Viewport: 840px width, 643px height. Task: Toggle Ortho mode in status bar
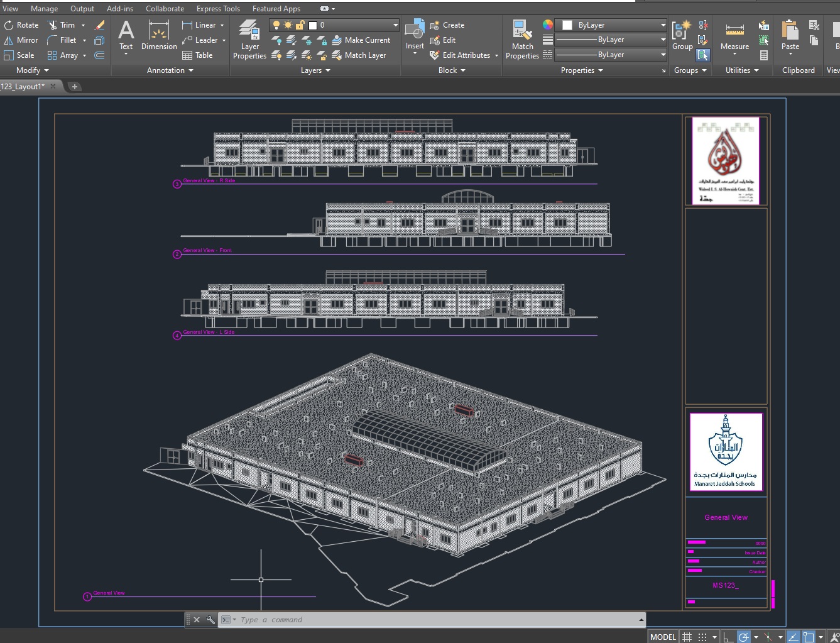point(728,637)
